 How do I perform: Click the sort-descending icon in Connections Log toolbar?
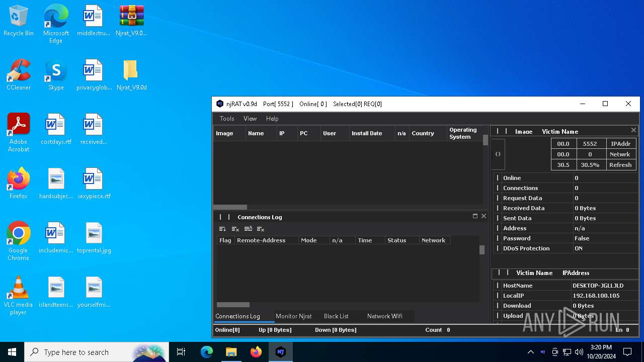[x=222, y=229]
